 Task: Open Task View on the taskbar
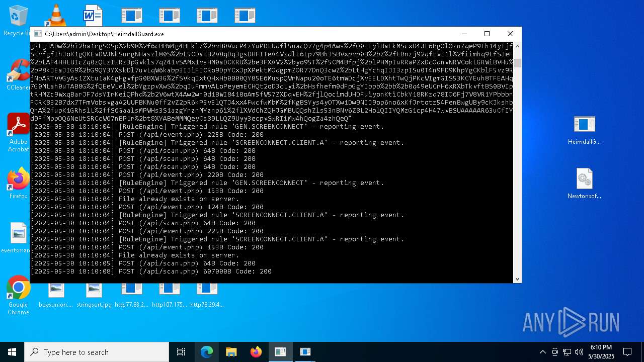tap(181, 352)
